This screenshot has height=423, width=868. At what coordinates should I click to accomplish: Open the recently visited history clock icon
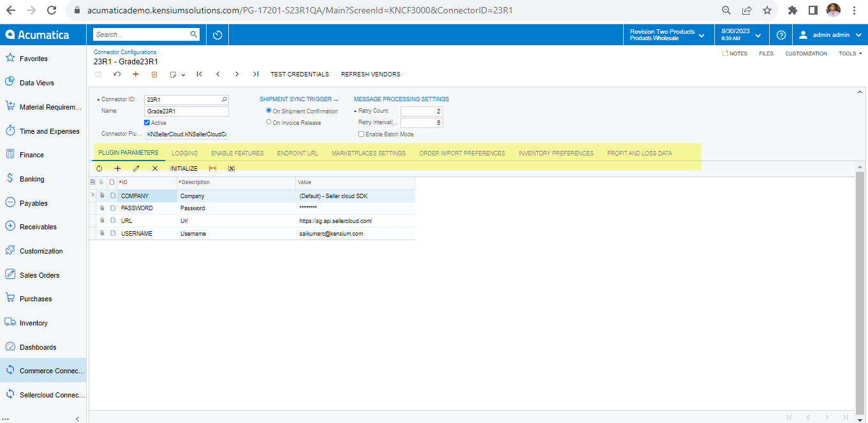coord(217,35)
